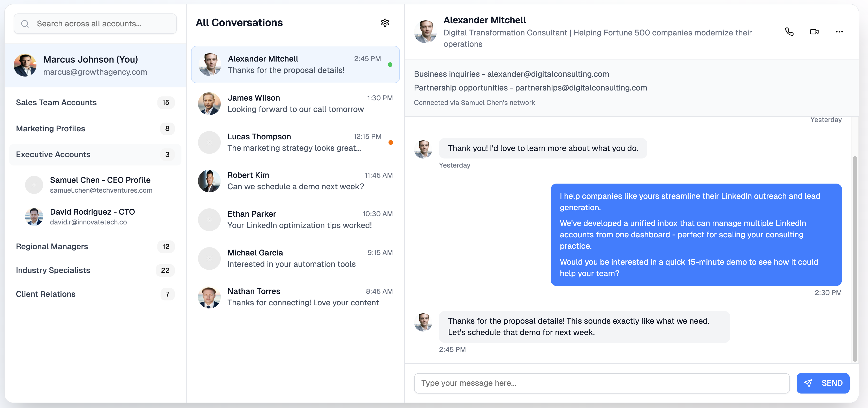Click the Search across all accounts field
868x408 pixels.
[95, 24]
